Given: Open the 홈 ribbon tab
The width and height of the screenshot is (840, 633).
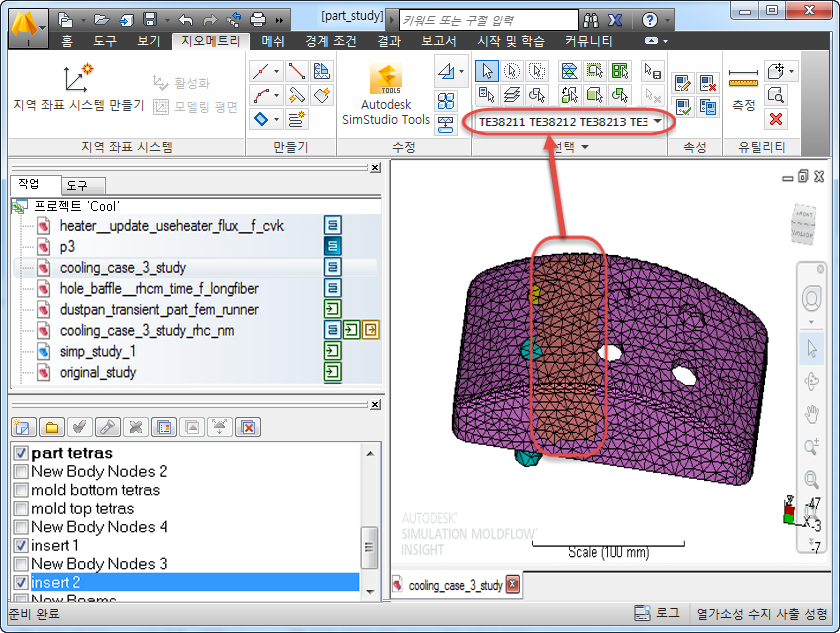Looking at the screenshot, I should [66, 41].
